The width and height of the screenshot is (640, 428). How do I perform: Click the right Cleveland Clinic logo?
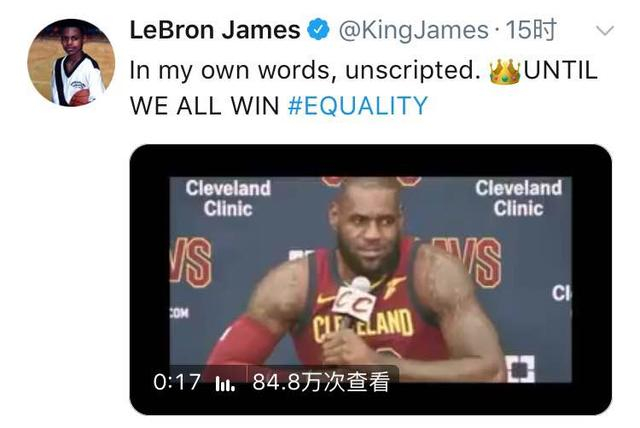click(518, 198)
